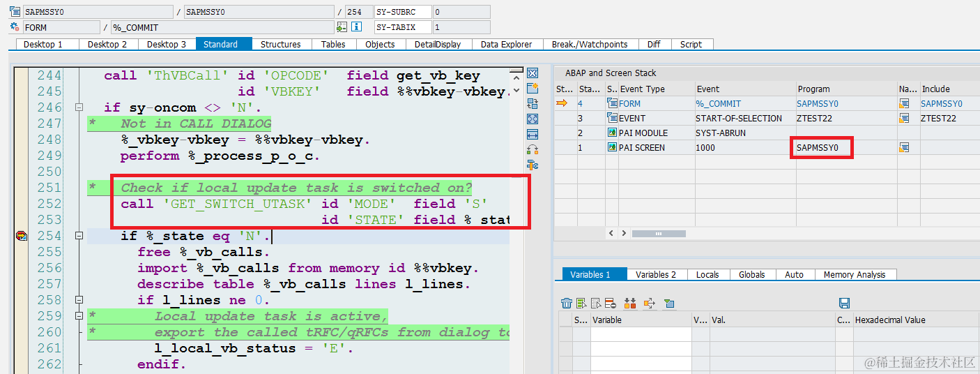Click the orange export arrow icon in Variables toolbar

649,303
